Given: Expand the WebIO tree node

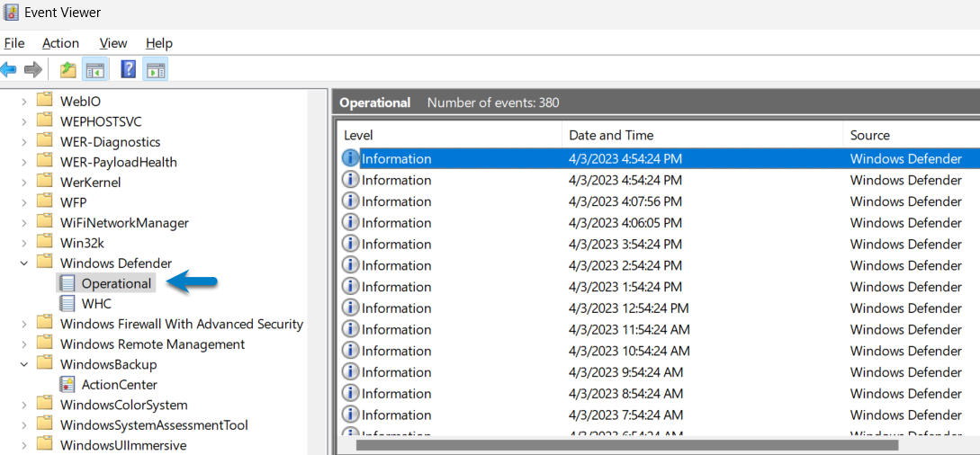Looking at the screenshot, I should (x=24, y=101).
